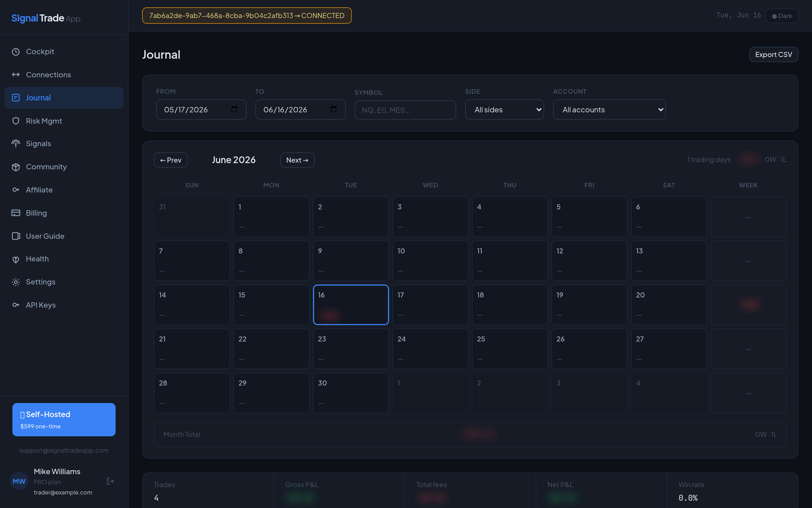The image size is (812, 508).
Task: Click the Connections arrows icon
Action: (16, 75)
